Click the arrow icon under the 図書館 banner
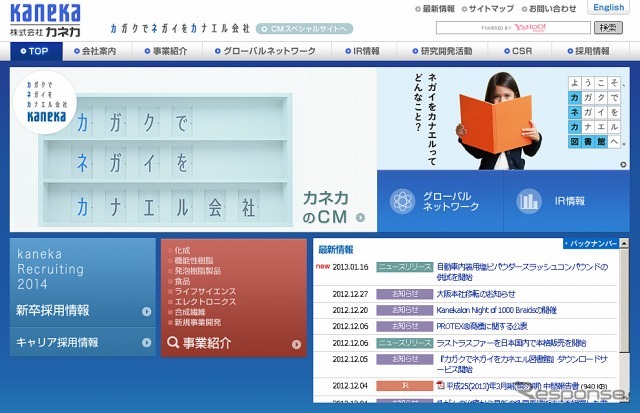 (x=623, y=164)
